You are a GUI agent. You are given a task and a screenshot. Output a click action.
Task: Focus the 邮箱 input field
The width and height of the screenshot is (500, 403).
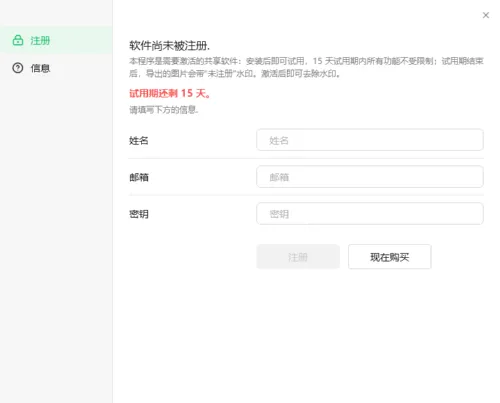(370, 177)
